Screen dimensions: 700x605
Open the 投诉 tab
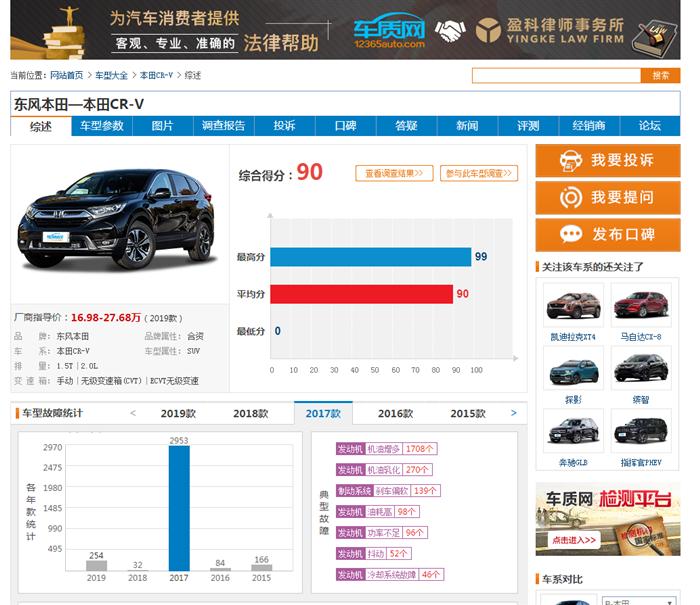(x=284, y=126)
